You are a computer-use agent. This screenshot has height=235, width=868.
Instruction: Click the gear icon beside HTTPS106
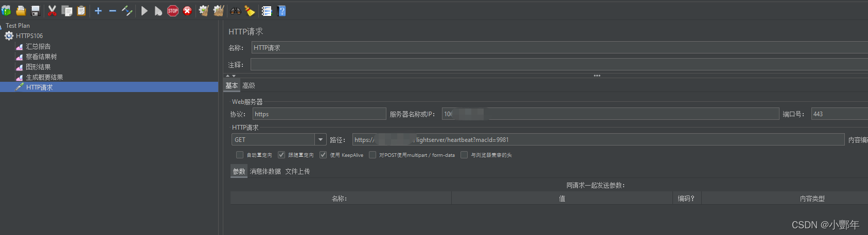tap(9, 36)
